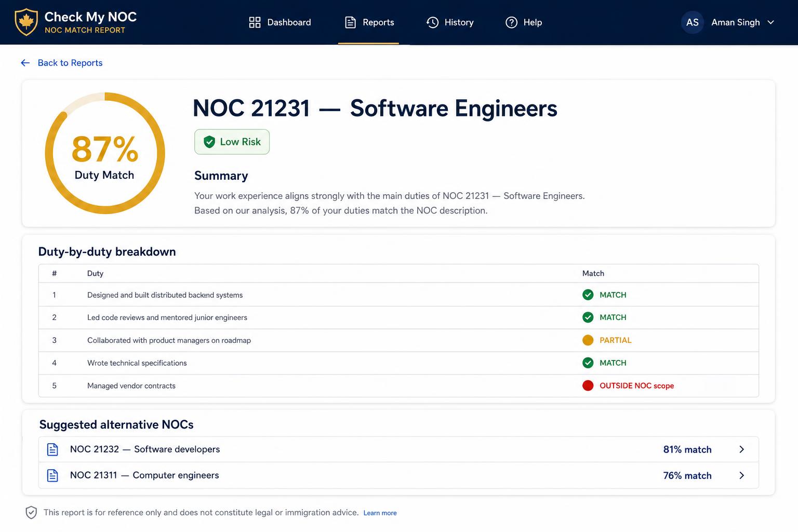Open the History menu item
Image resolution: width=798 pixels, height=532 pixels.
tap(450, 22)
